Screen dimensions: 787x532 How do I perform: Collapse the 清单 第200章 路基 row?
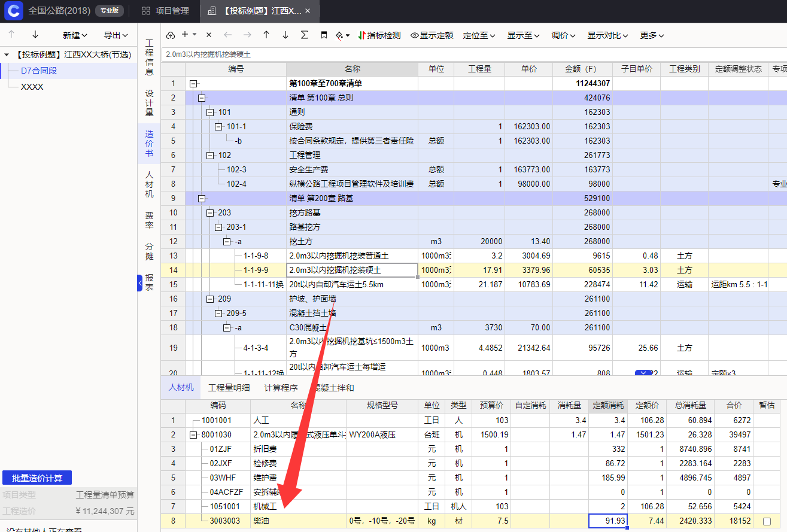(202, 198)
